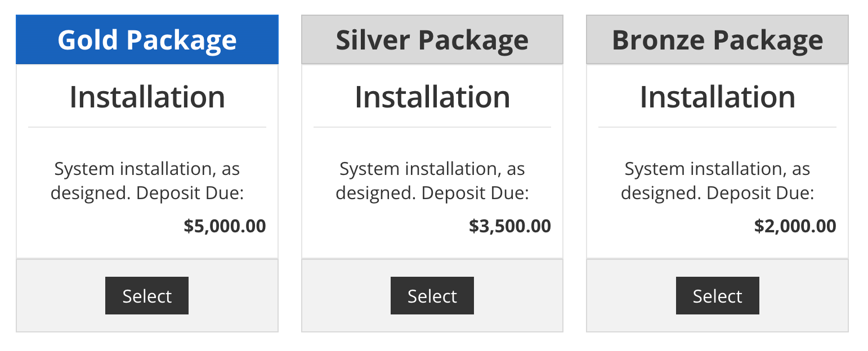Click the Bronze Package header
Screen dimensions: 868x351
[717, 40]
